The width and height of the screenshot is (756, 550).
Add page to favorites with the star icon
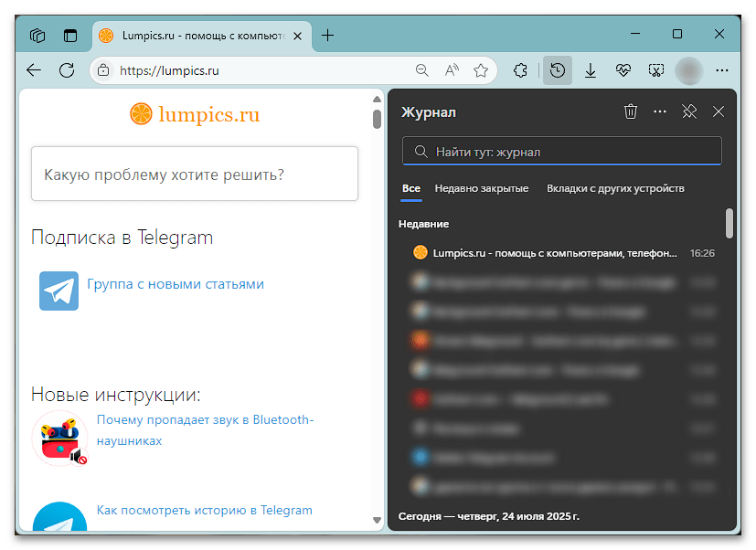coord(481,69)
